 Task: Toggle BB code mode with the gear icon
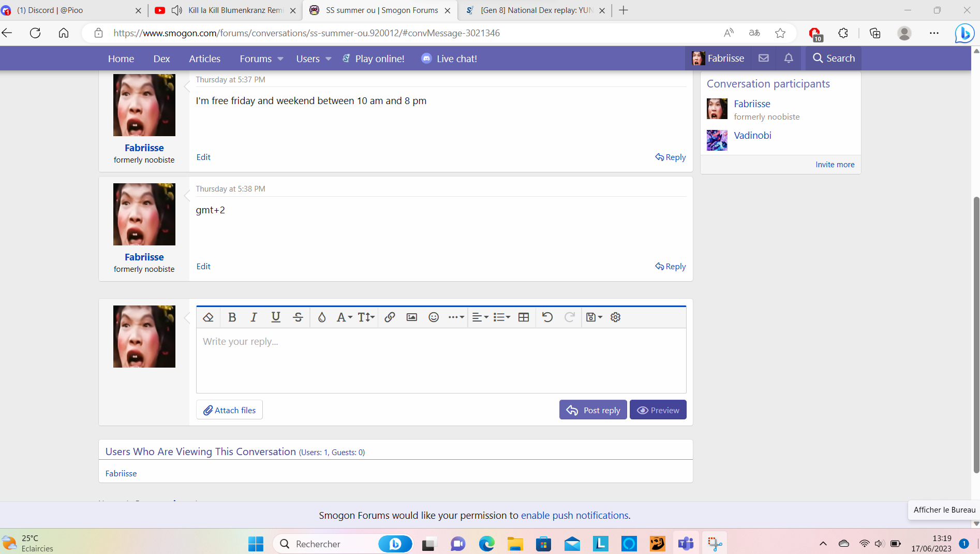pyautogui.click(x=615, y=317)
